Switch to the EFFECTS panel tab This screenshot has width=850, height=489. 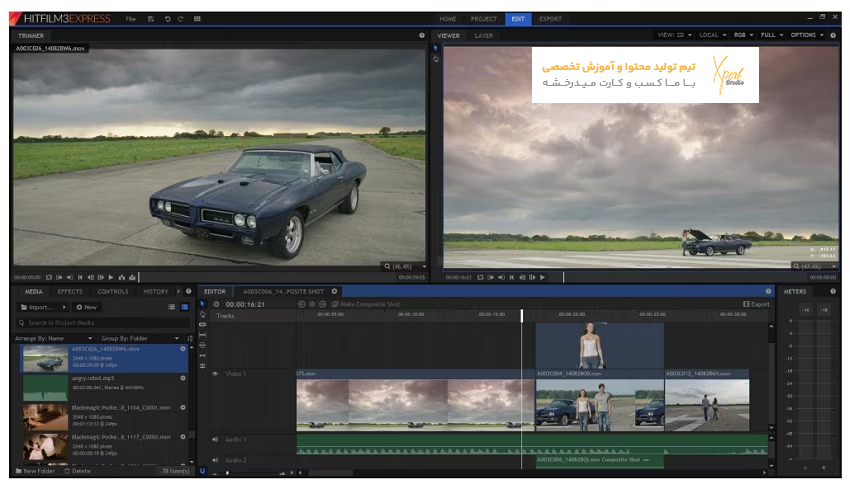[70, 292]
